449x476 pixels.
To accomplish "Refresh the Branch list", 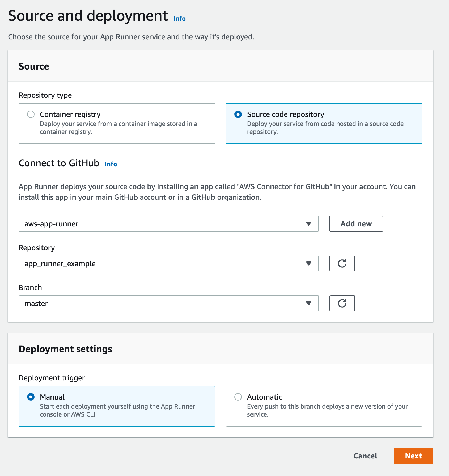I will [342, 303].
